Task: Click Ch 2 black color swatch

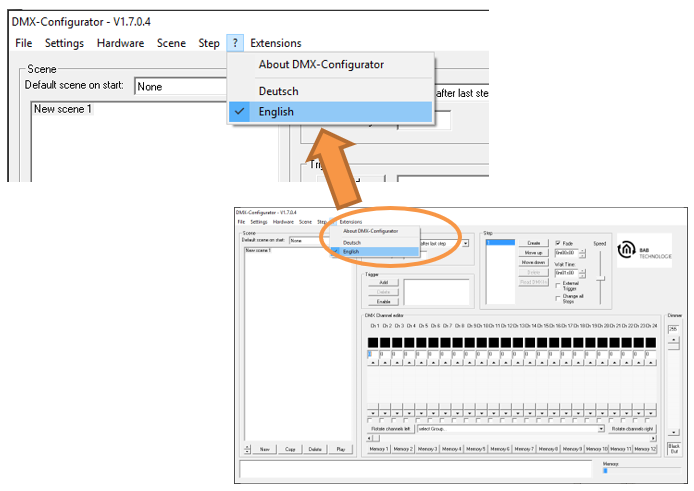Action: (385, 342)
